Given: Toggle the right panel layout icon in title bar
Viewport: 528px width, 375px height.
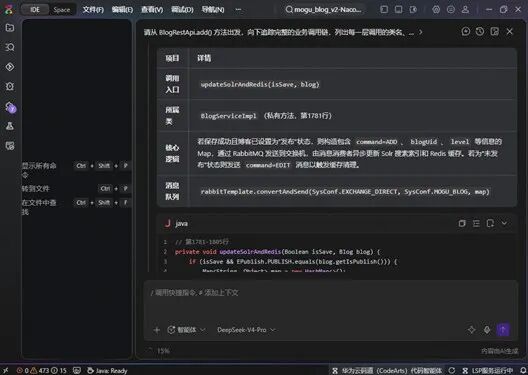Looking at the screenshot, I should 413,9.
